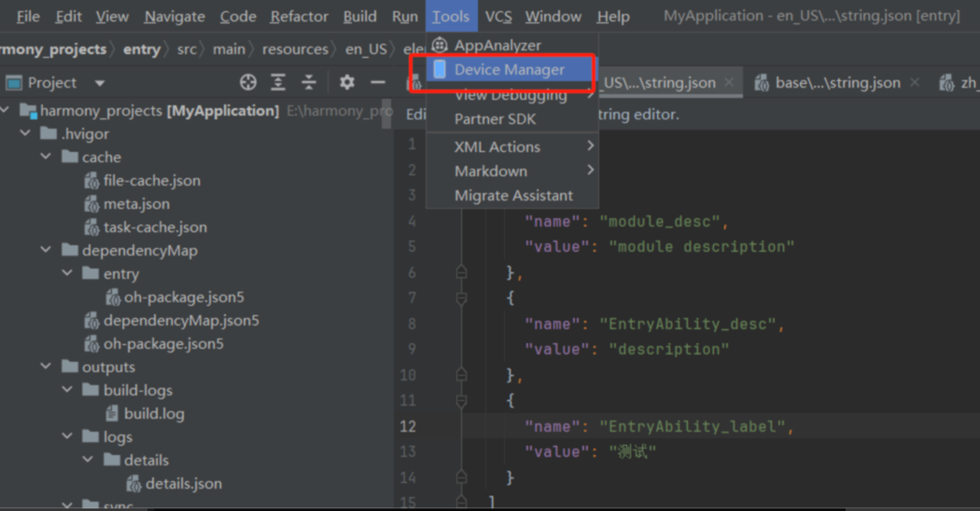
Task: Open the VCS menu
Action: (x=498, y=16)
